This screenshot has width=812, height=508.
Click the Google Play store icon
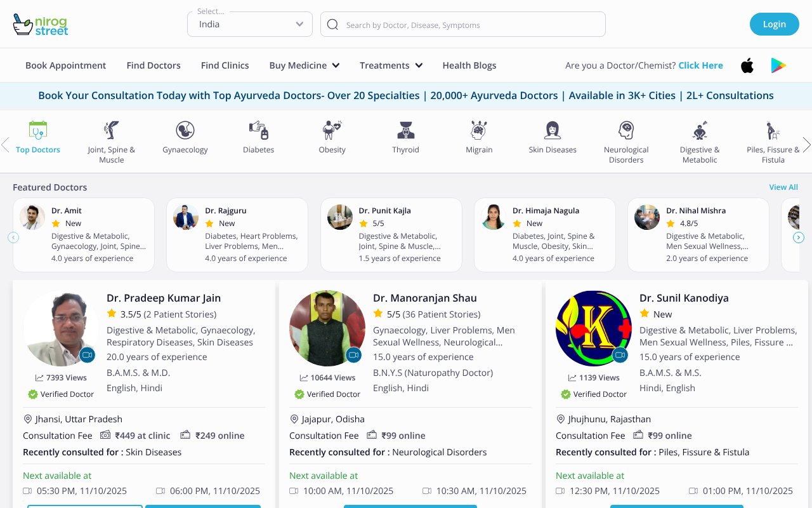(x=778, y=65)
